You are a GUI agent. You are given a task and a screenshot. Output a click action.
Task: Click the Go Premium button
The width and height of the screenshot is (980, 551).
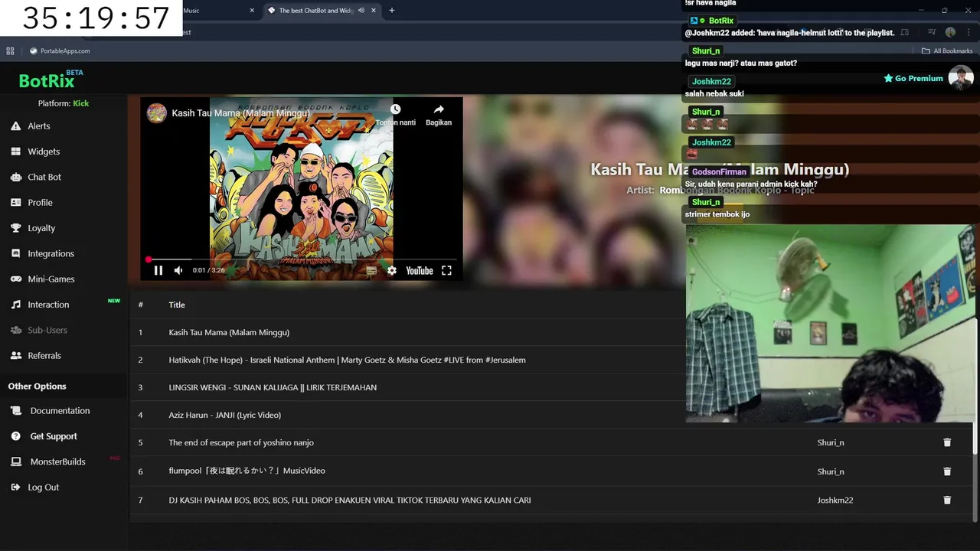point(913,78)
